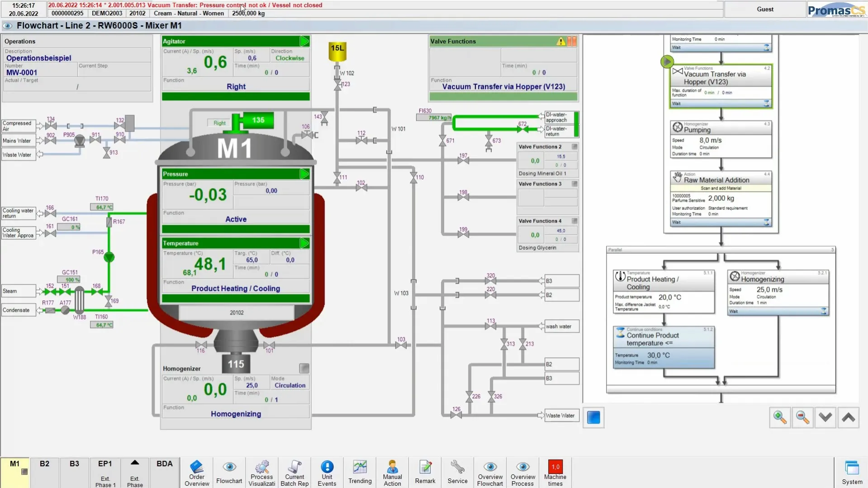Toggle the Homogenizer panel checkbox

tap(304, 369)
